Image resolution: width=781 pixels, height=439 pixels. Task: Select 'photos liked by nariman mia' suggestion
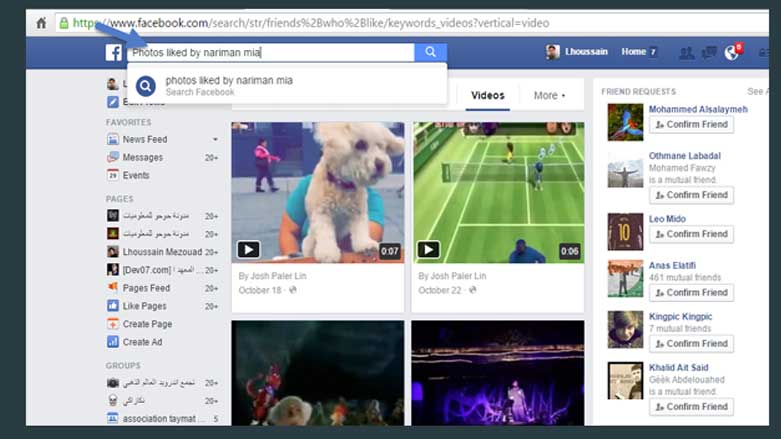point(229,81)
